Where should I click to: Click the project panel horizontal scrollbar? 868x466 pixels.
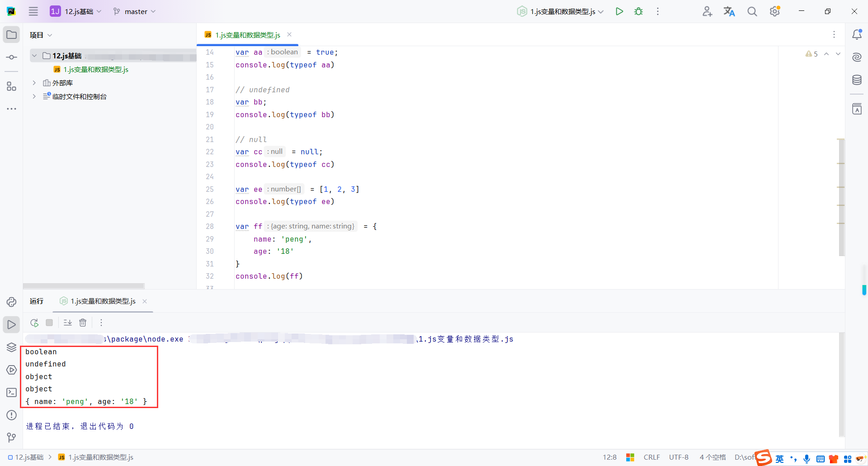tap(84, 286)
